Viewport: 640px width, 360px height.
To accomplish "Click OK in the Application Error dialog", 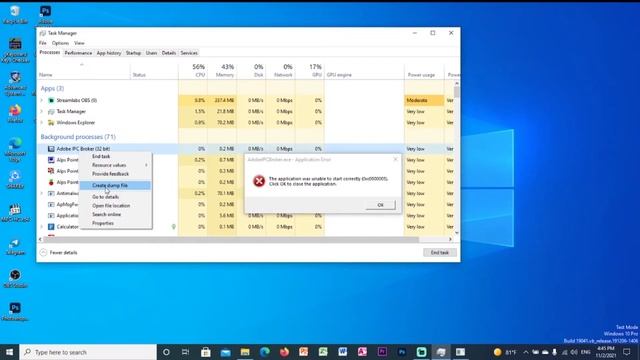I will [380, 205].
